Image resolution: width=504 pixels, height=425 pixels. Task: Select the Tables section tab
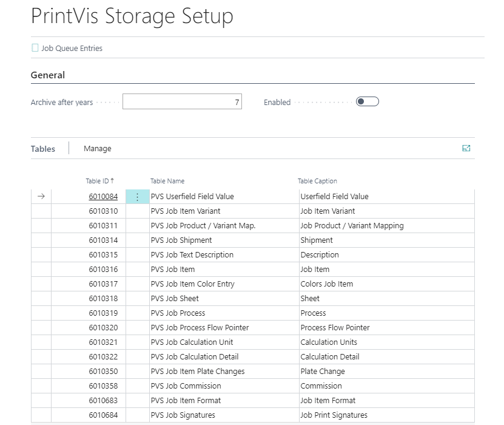point(43,149)
